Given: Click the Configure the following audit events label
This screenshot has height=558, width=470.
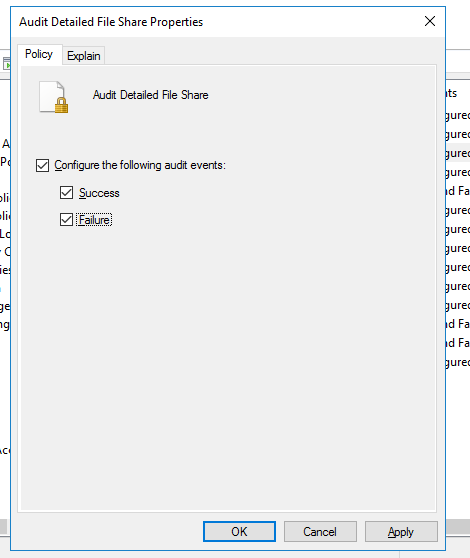Looking at the screenshot, I should pyautogui.click(x=140, y=165).
